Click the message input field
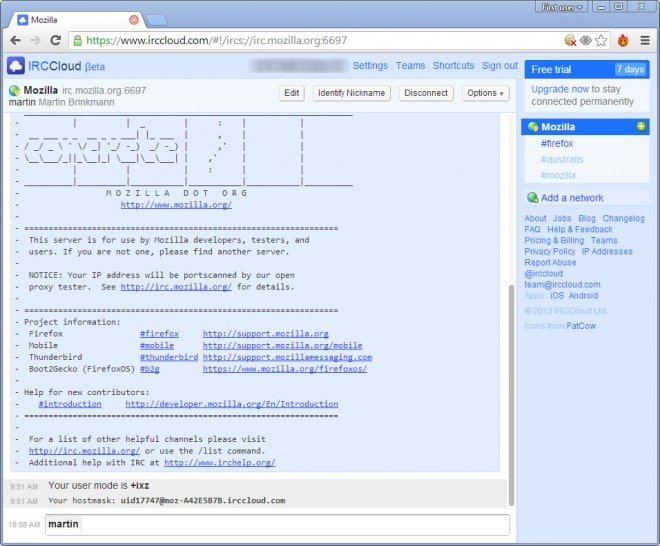The width and height of the screenshot is (660, 546). click(x=276, y=524)
